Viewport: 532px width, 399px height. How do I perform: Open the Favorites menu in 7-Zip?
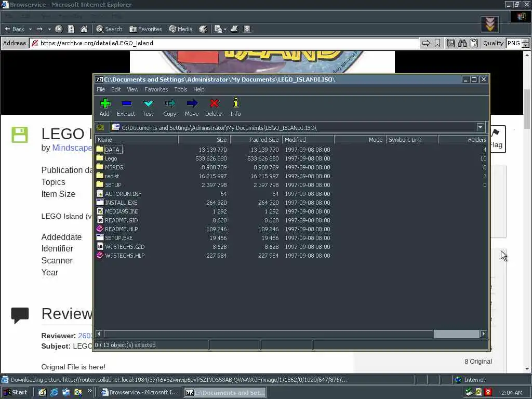[156, 89]
